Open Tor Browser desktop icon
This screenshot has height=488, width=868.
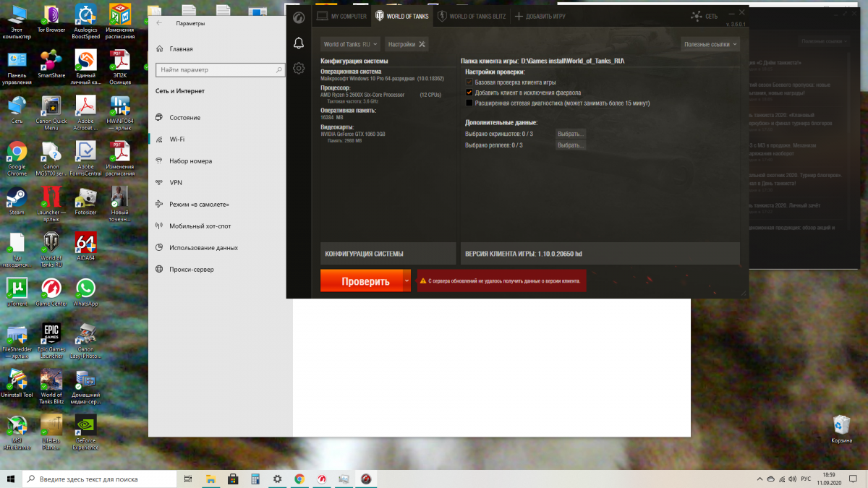click(x=51, y=20)
